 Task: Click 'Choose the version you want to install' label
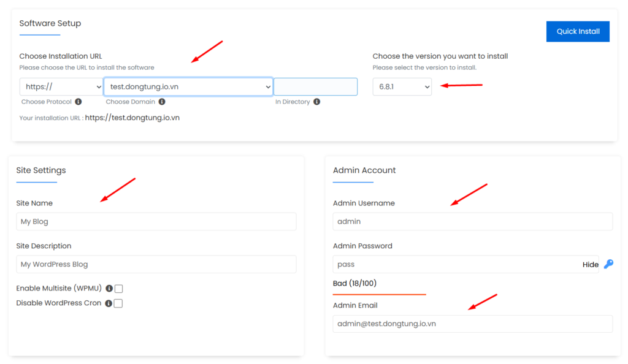tap(440, 56)
